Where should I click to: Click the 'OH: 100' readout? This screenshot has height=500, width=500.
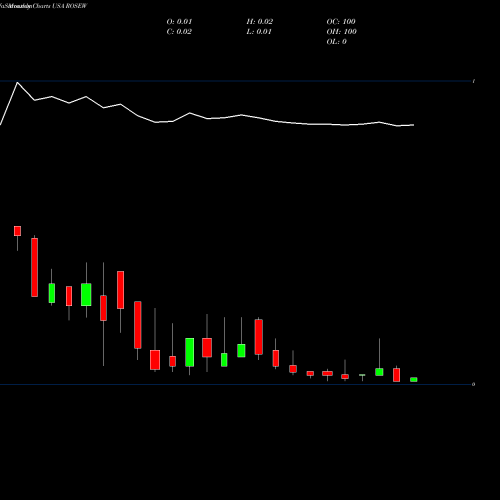[x=342, y=32]
